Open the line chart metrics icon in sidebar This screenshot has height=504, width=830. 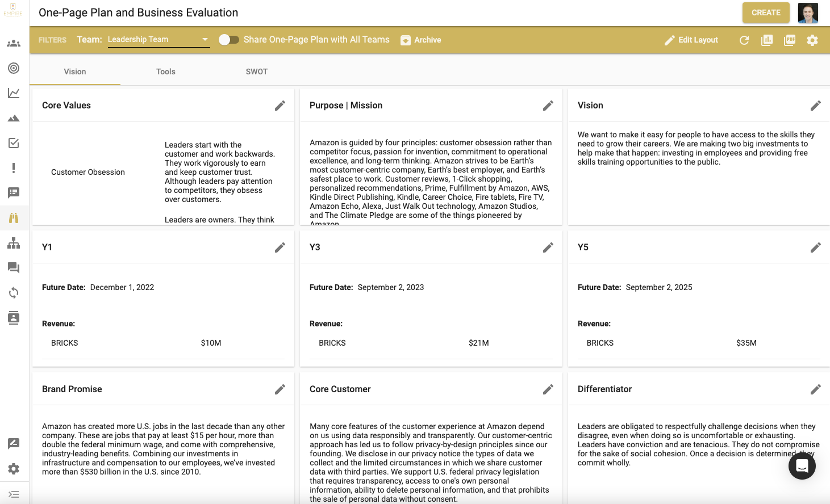pyautogui.click(x=14, y=93)
